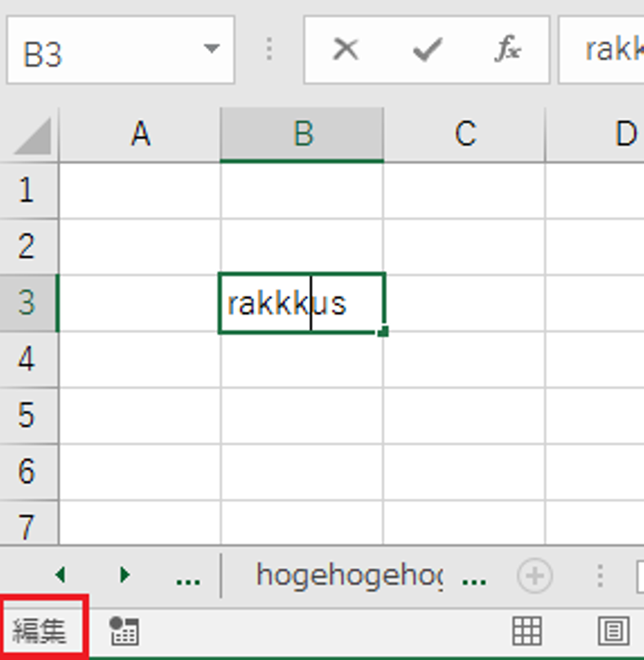Click the macro recording status bar icon
Image resolution: width=644 pixels, height=660 pixels.
[x=124, y=631]
